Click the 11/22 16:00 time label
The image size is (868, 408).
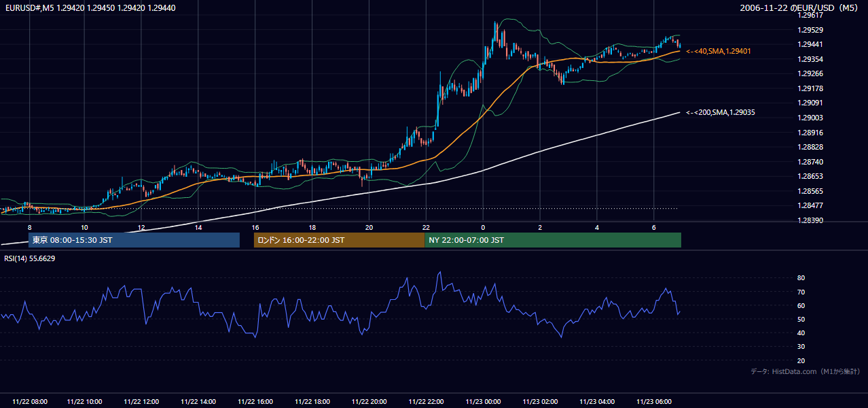(255, 402)
